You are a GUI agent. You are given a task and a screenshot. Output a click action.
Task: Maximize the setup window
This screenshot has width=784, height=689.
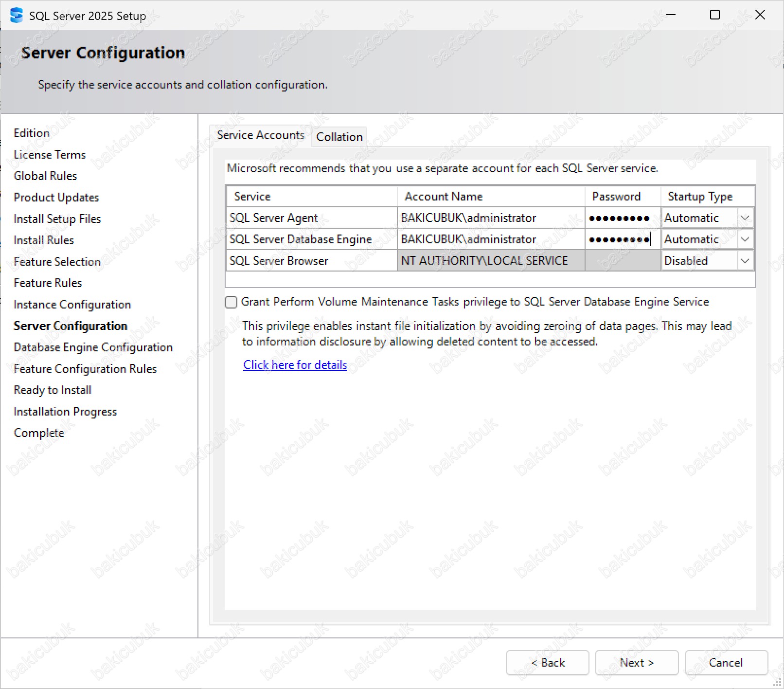click(715, 15)
